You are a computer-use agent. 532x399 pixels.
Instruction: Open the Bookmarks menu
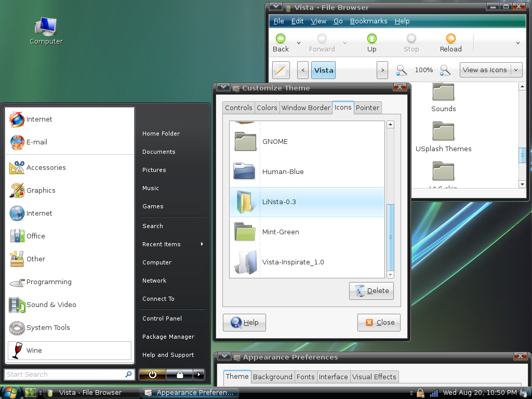(368, 21)
